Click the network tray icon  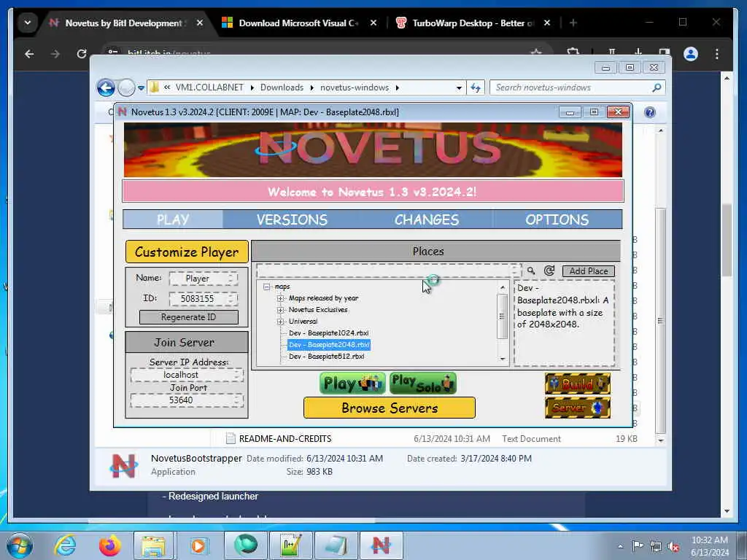(x=656, y=547)
